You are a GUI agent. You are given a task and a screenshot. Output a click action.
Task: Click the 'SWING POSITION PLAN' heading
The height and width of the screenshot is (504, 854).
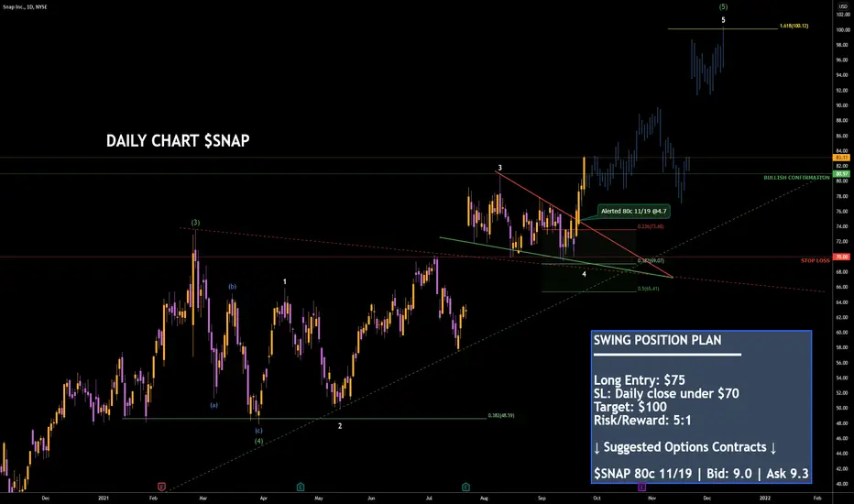[657, 340]
